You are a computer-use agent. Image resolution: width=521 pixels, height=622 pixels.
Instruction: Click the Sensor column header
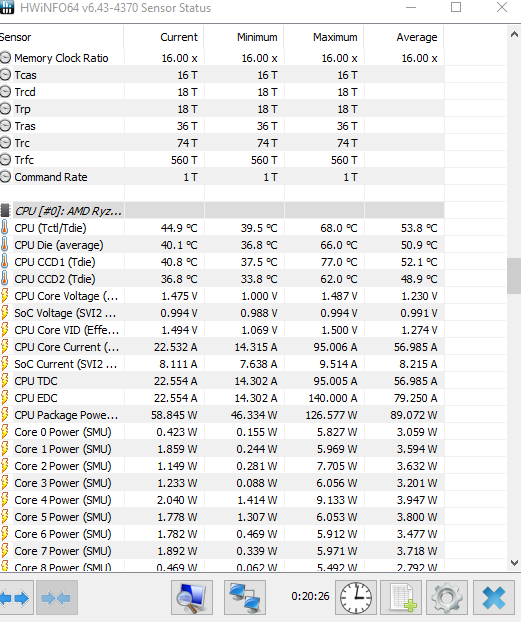pos(62,37)
